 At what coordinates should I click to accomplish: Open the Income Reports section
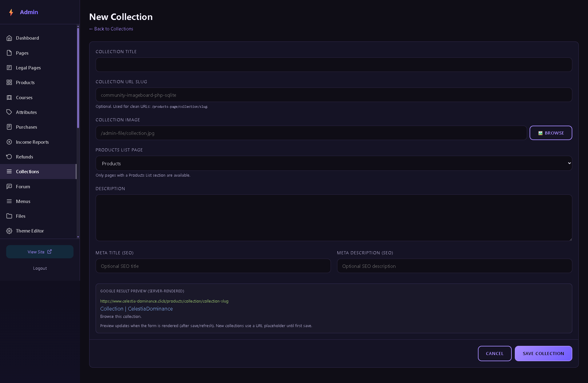tap(38, 142)
